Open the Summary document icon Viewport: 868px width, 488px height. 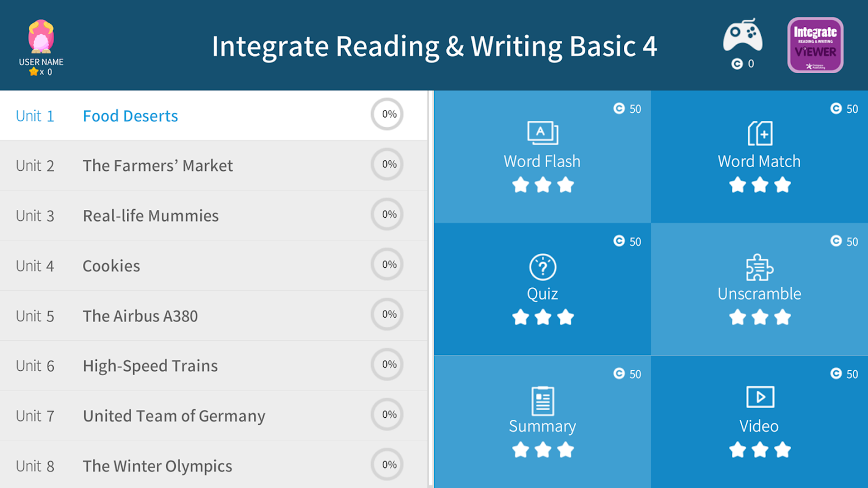tap(542, 401)
